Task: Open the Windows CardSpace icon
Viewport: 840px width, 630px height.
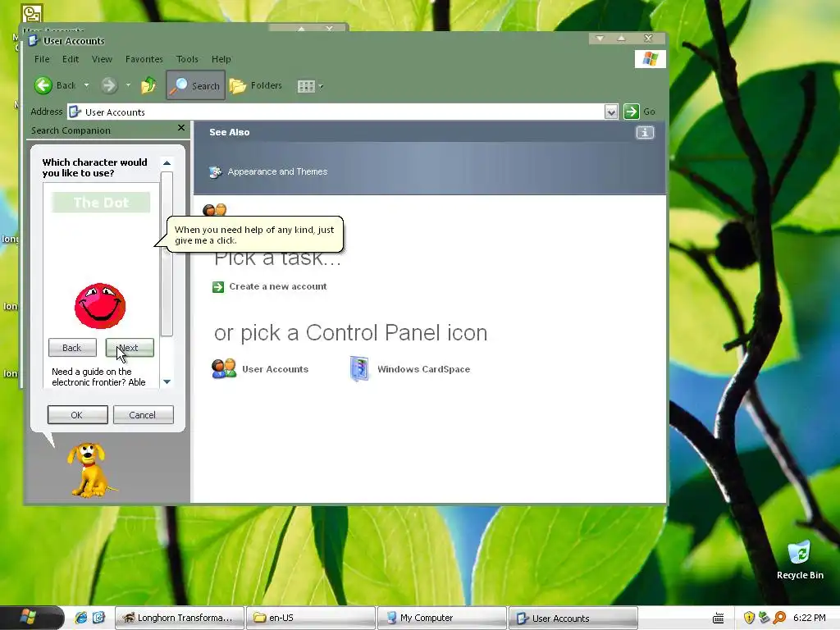Action: 359,368
